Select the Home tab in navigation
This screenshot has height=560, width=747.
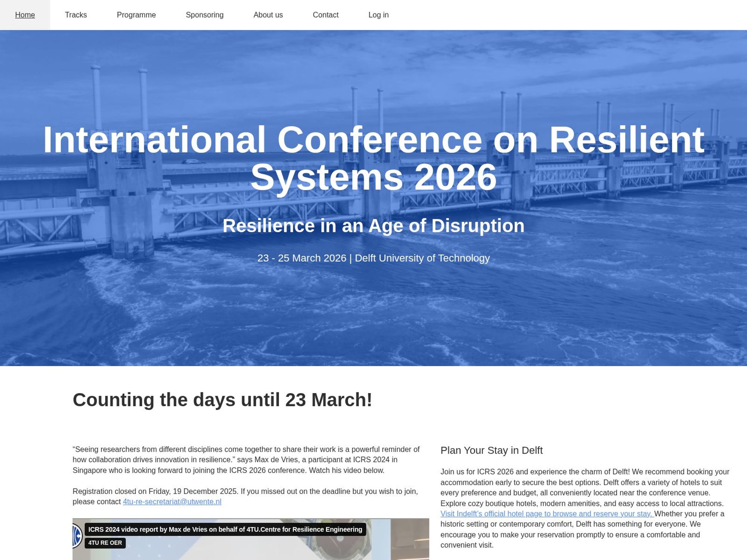pyautogui.click(x=25, y=15)
